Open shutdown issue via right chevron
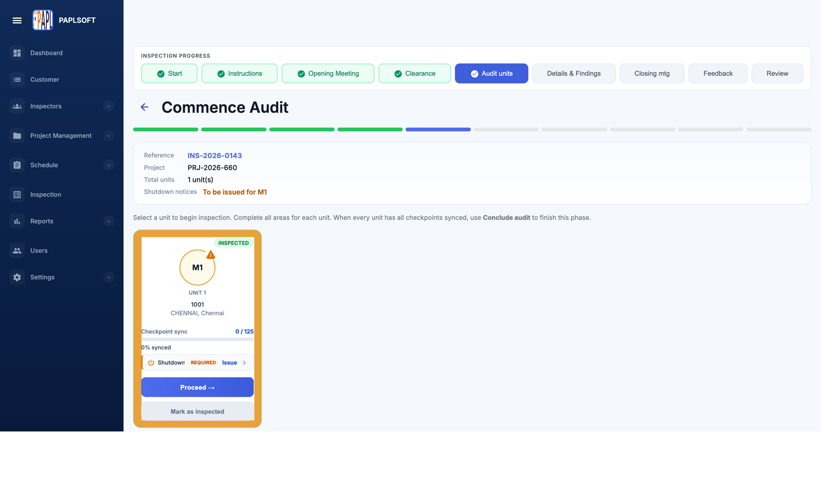This screenshot has width=821, height=504. [244, 363]
